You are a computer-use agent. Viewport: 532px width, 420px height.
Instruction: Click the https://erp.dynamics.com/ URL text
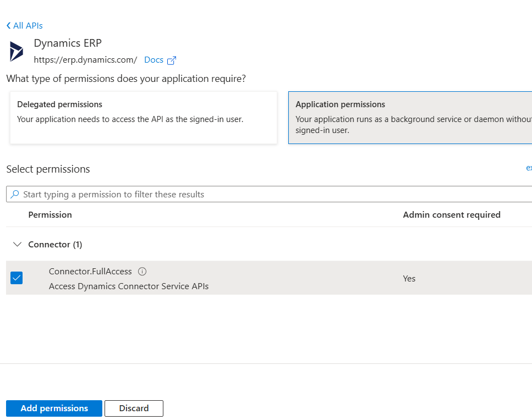coord(85,60)
